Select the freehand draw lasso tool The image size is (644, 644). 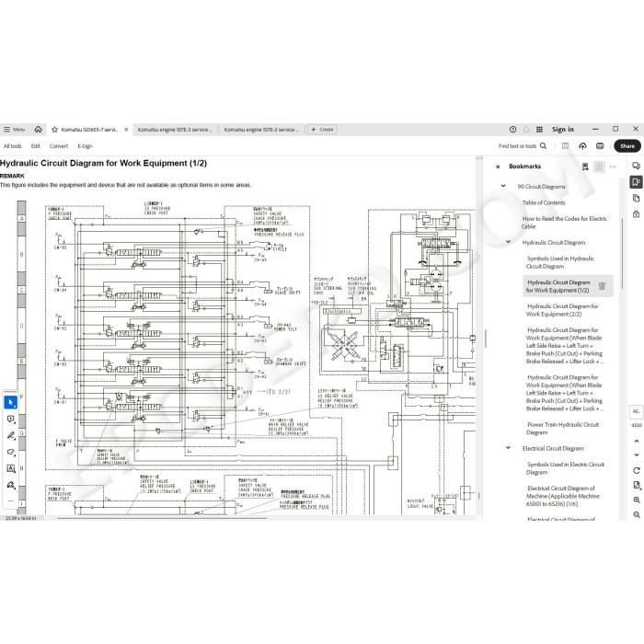pos(11,452)
